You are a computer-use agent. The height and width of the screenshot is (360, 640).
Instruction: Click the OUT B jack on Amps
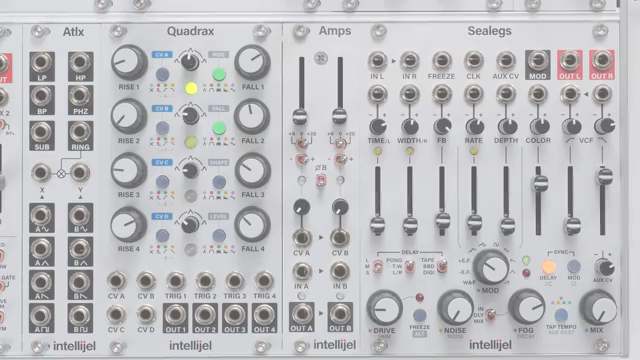[340, 313]
